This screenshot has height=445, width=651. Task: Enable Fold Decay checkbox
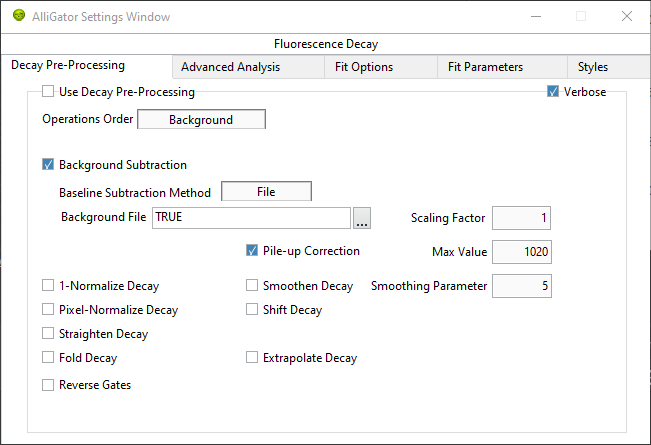48,357
